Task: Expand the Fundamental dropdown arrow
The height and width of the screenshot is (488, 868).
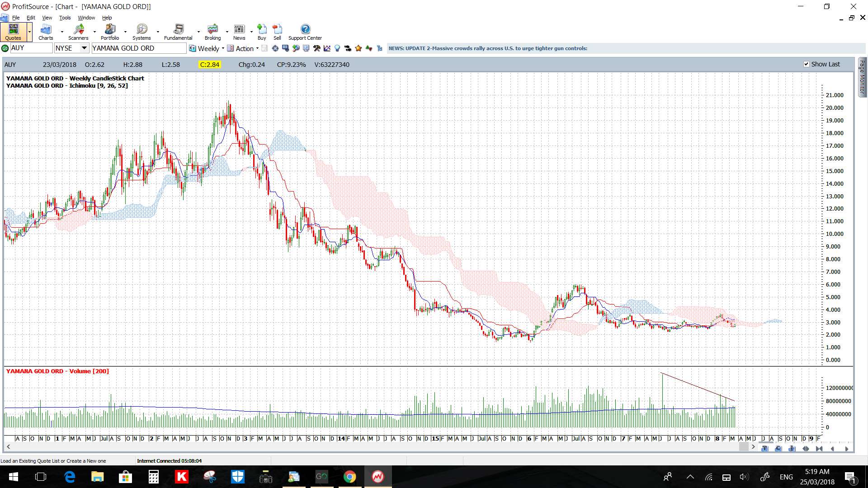Action: coord(198,32)
